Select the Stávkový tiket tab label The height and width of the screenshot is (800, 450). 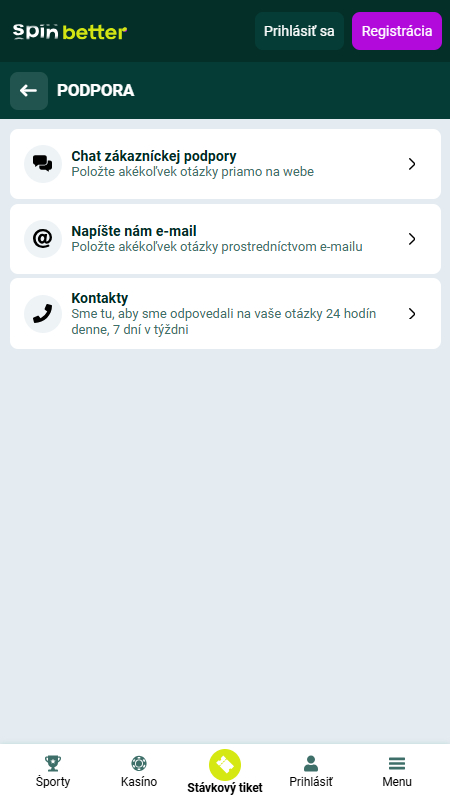[x=225, y=787]
